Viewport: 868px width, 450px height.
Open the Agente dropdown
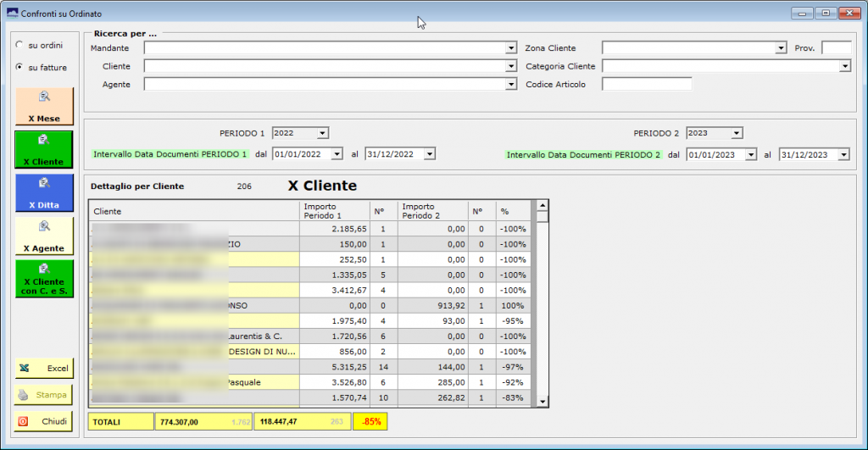tap(511, 84)
